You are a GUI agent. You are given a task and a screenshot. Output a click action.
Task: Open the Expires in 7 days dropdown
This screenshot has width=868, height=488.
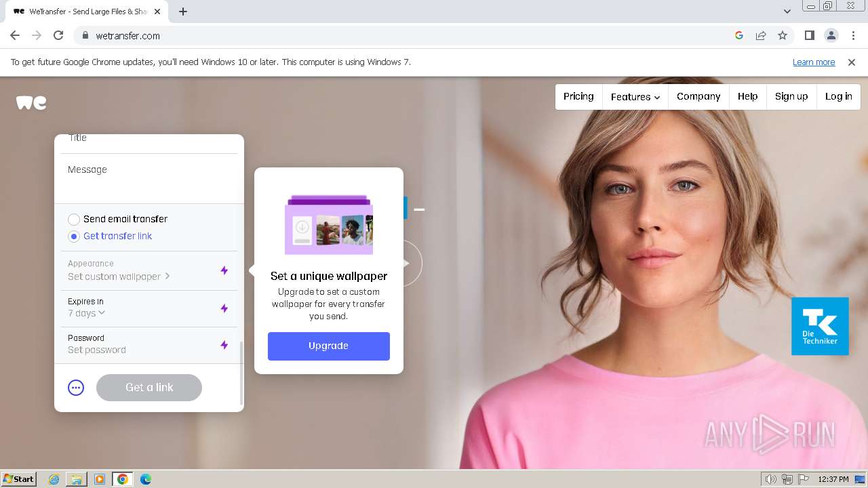87,313
